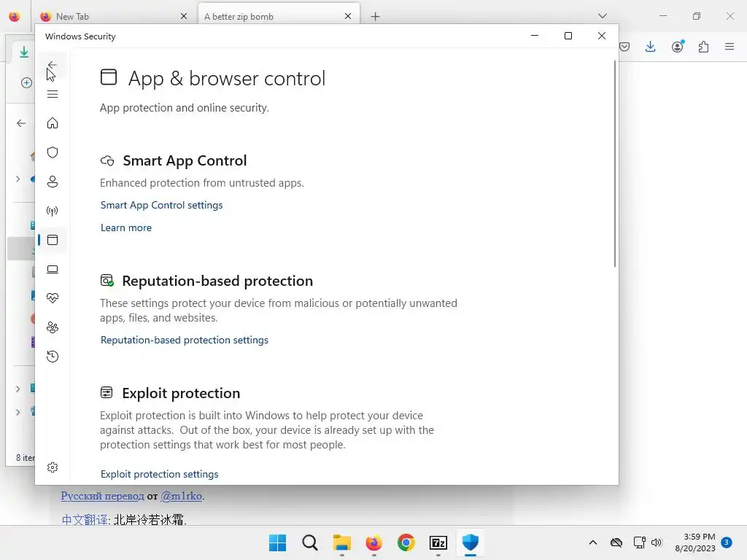Open Protection history clock icon

click(x=53, y=357)
